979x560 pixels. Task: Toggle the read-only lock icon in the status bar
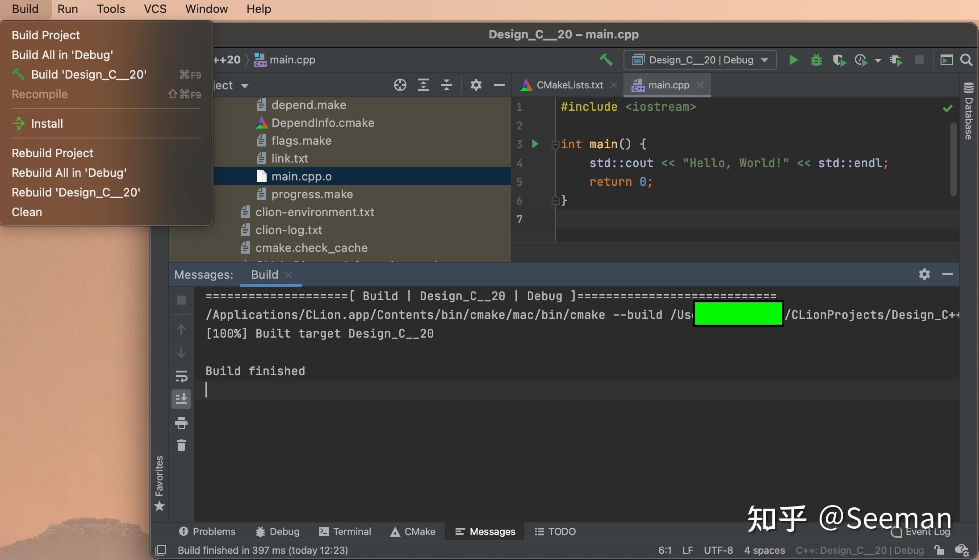click(939, 550)
